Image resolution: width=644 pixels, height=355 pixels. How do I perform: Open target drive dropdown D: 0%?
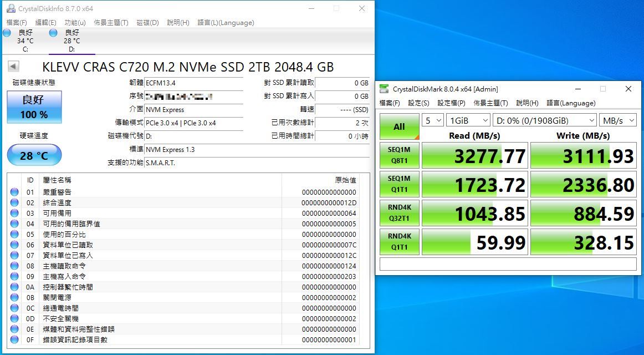pyautogui.click(x=545, y=120)
